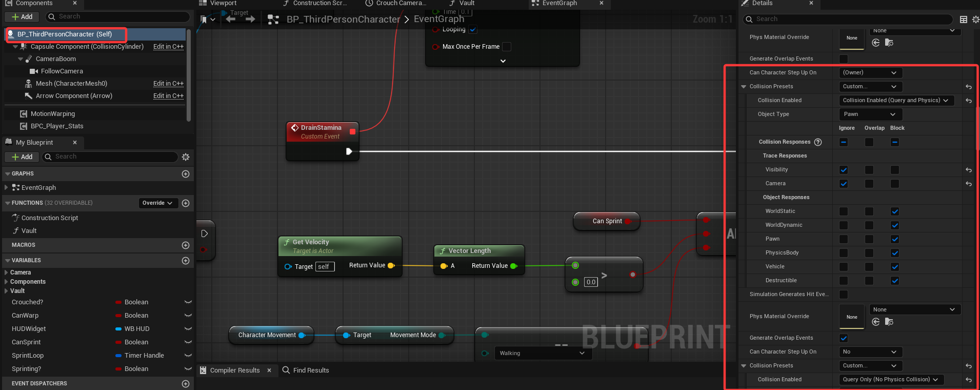This screenshot has height=390, width=980.
Task: Click Get Velocity Return Value pin
Action: click(x=391, y=265)
